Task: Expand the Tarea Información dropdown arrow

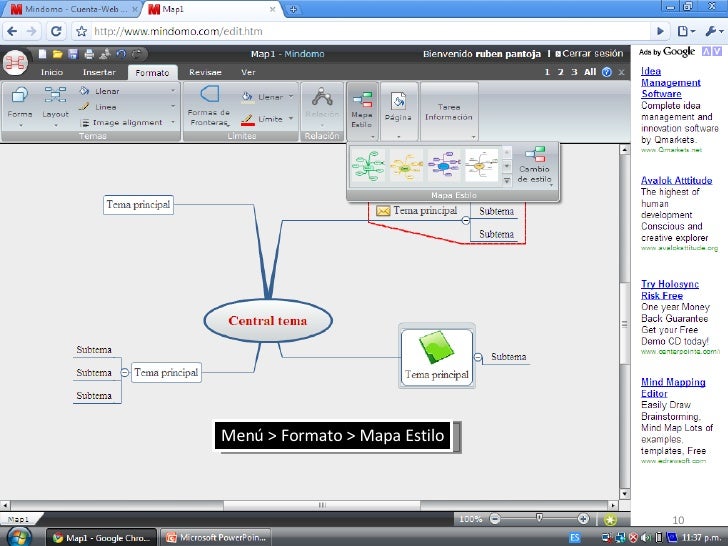Action: tap(474, 136)
